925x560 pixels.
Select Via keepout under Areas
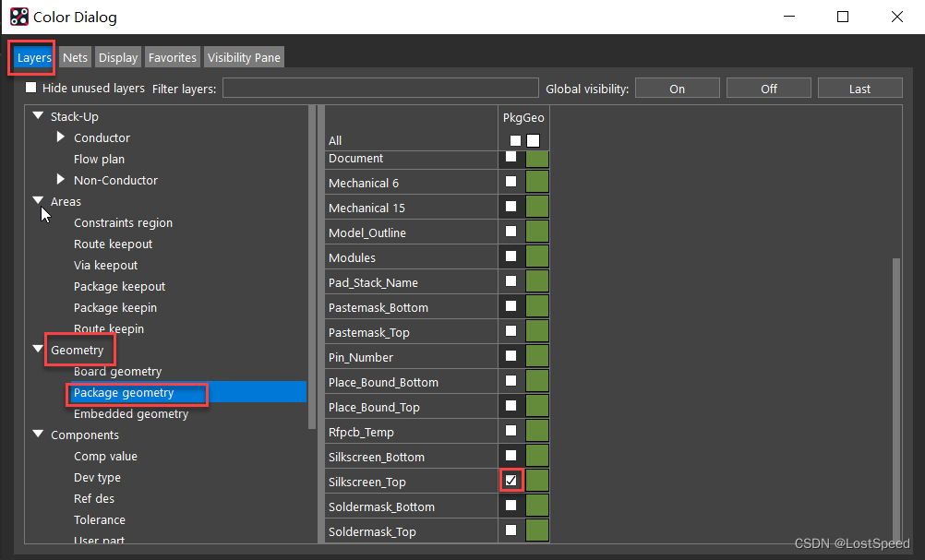(106, 265)
